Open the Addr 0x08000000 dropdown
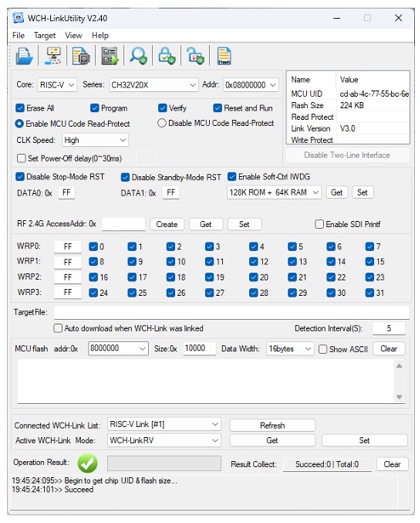Screen dimensions: 420x523 tap(250, 85)
